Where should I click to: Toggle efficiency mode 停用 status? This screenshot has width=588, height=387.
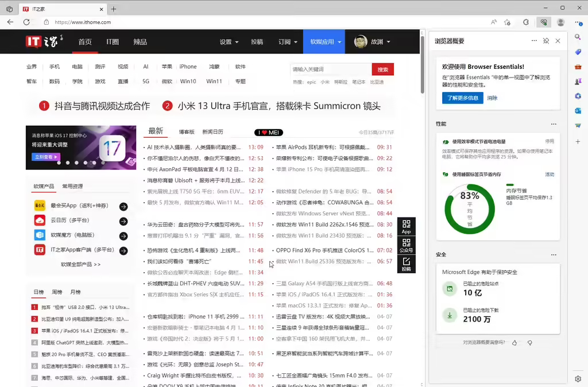[x=550, y=141]
